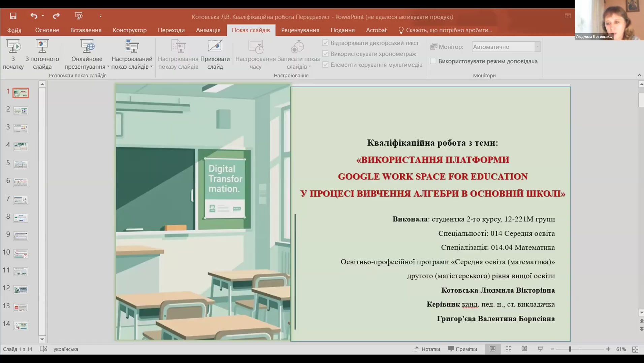Click 'З поточного слайда' slideshow icon
This screenshot has height=363, width=644.
click(42, 47)
